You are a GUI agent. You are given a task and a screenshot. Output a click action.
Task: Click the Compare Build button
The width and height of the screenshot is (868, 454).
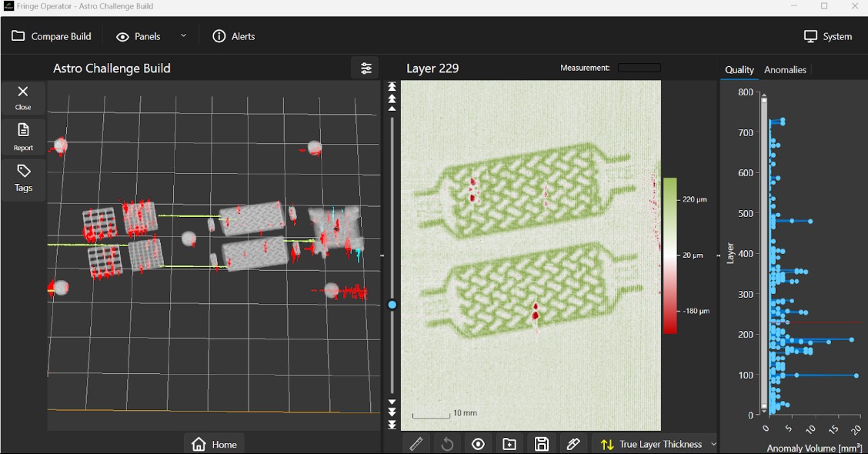pos(52,36)
